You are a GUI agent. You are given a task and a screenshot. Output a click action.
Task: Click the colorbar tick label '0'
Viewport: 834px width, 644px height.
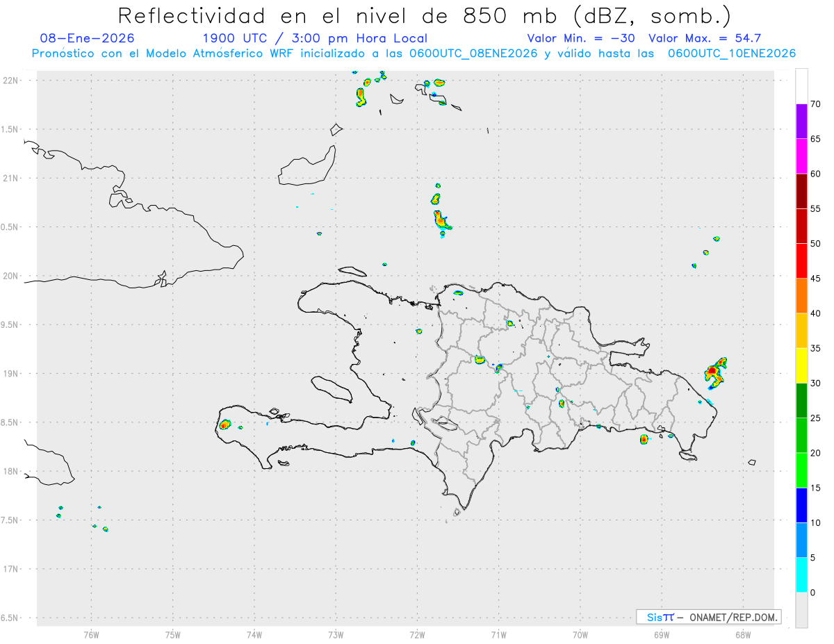click(813, 593)
